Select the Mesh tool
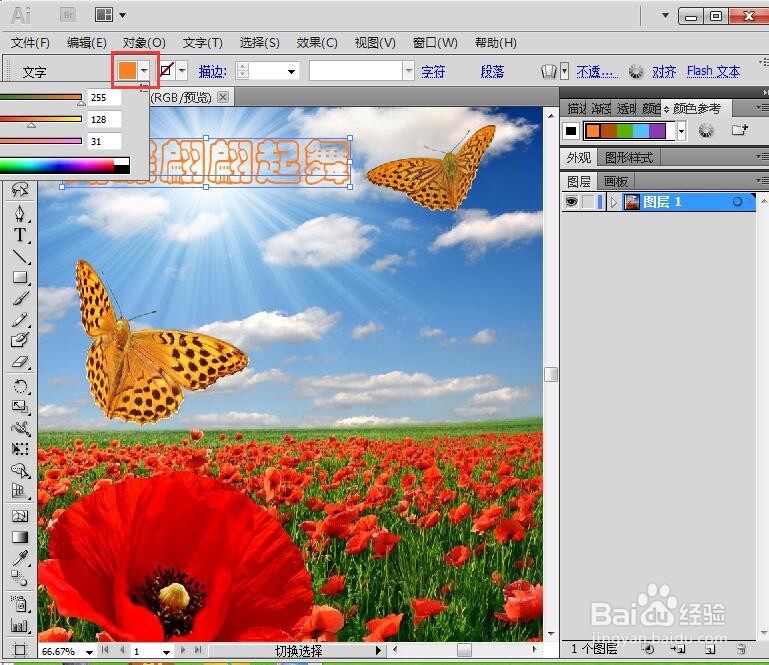Image resolution: width=769 pixels, height=665 pixels. click(x=20, y=516)
